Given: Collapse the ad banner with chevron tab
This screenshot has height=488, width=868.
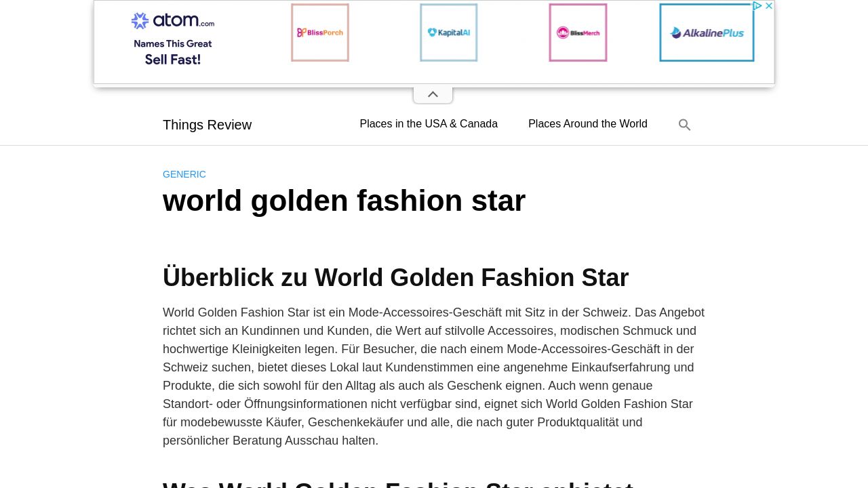Looking at the screenshot, I should point(433,95).
